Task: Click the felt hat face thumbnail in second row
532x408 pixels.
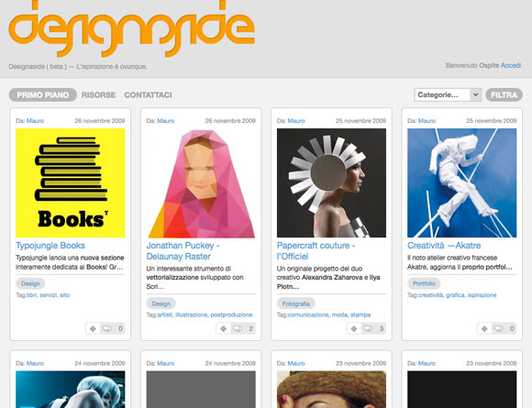Action: [331, 390]
